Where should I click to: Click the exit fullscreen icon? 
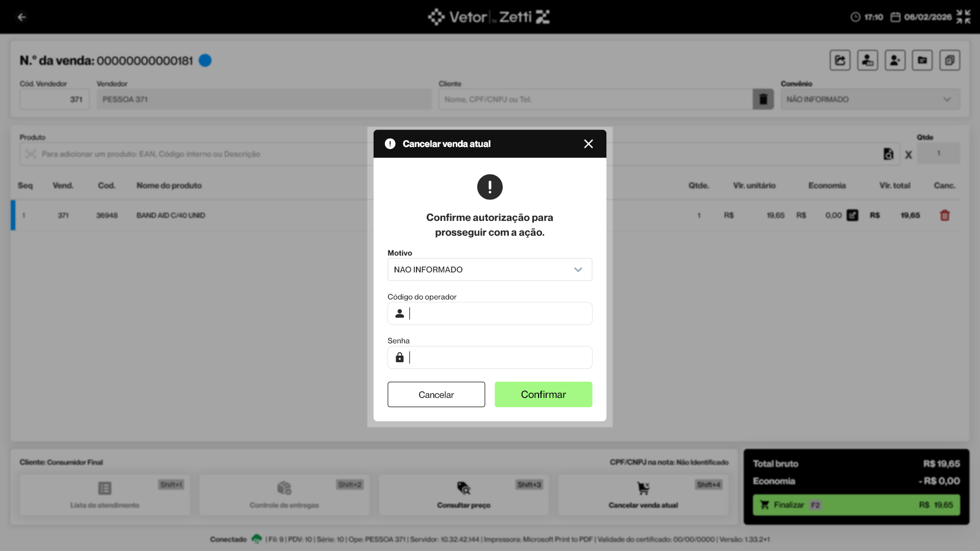pos(963,17)
